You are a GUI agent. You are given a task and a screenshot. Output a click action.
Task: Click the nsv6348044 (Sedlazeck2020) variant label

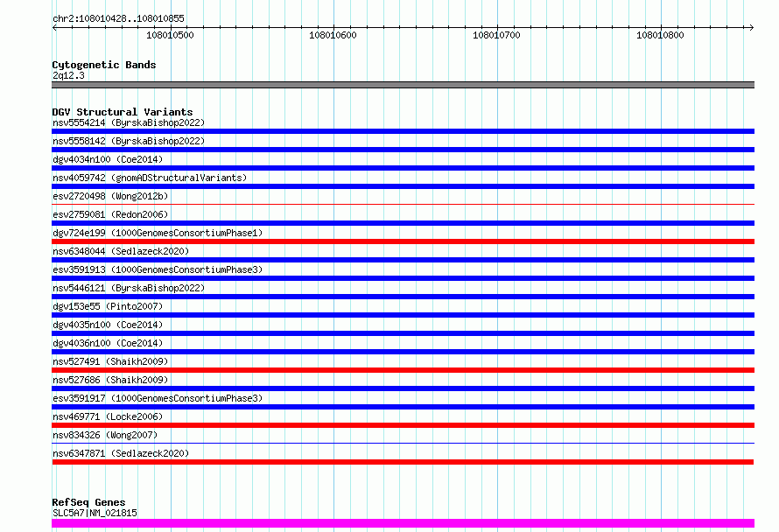coord(121,251)
